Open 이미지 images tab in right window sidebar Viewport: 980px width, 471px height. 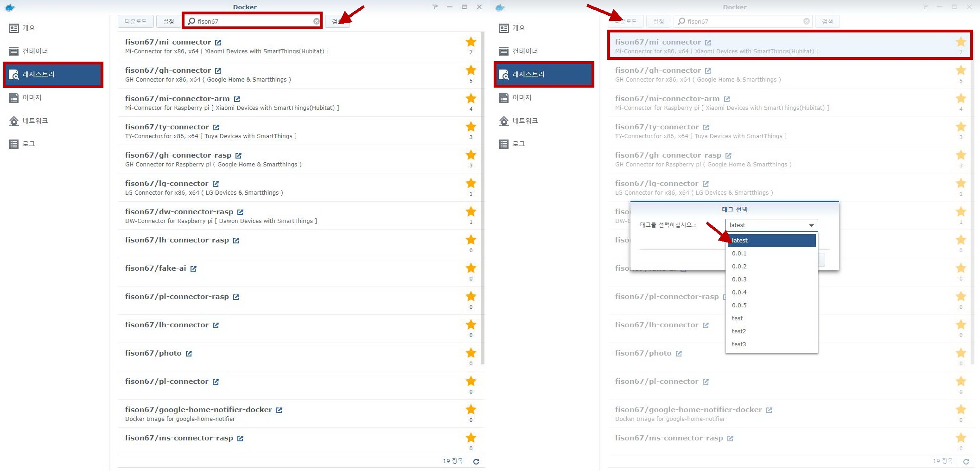pyautogui.click(x=544, y=98)
